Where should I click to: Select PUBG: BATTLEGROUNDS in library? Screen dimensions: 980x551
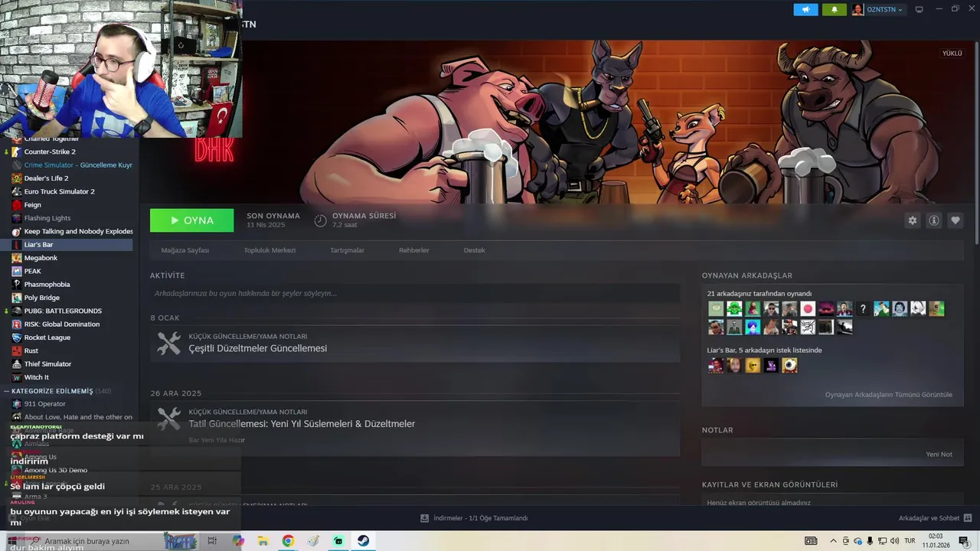tap(63, 311)
